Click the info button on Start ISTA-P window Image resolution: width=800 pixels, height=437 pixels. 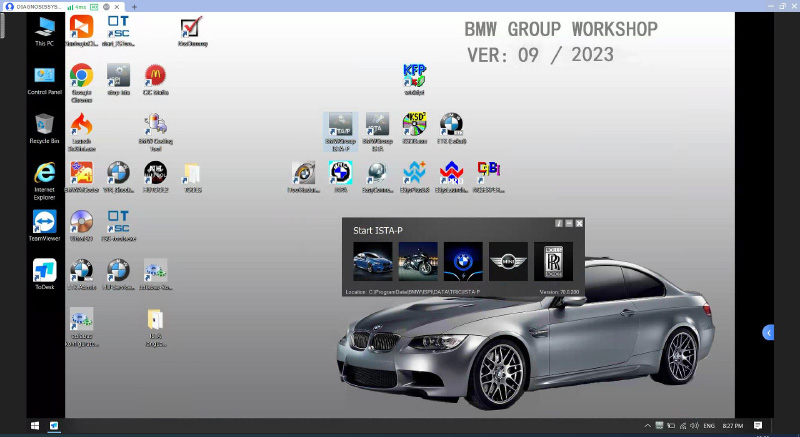tap(558, 223)
